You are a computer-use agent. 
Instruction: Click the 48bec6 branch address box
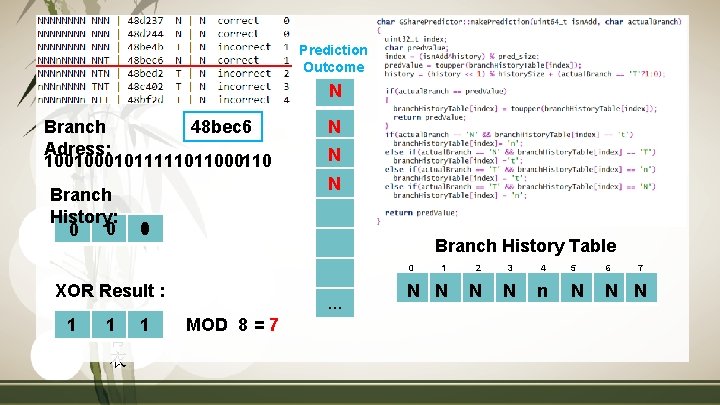223,126
